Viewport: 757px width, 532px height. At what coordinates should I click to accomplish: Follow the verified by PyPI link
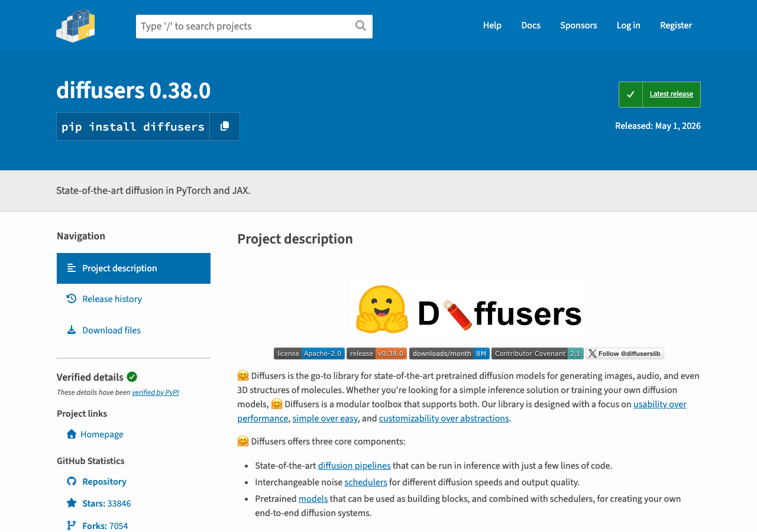click(156, 392)
